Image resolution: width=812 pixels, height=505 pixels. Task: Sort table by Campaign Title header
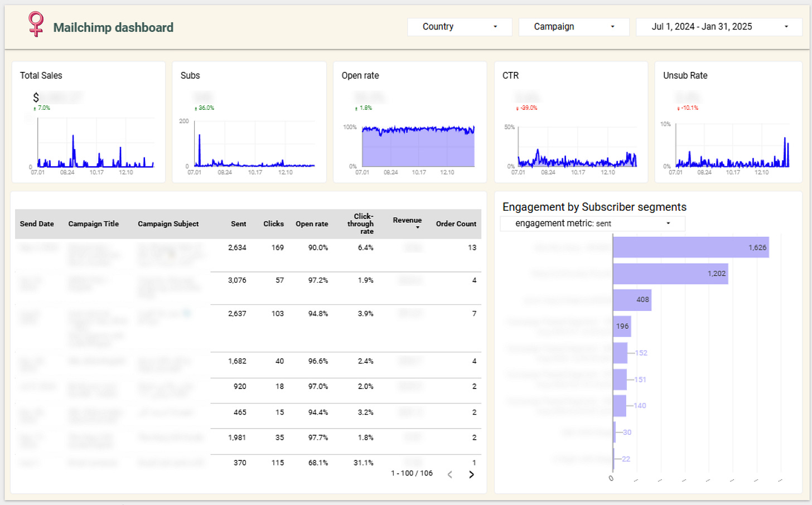coord(94,224)
